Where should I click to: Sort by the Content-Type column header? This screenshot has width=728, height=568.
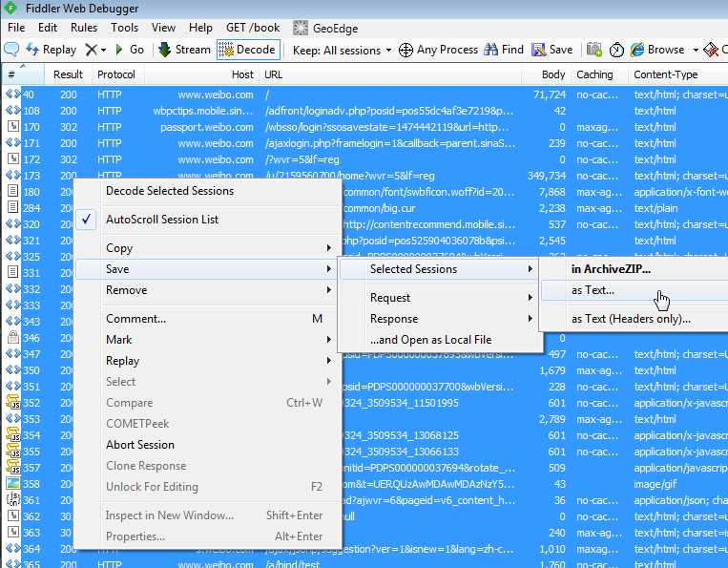point(678,74)
